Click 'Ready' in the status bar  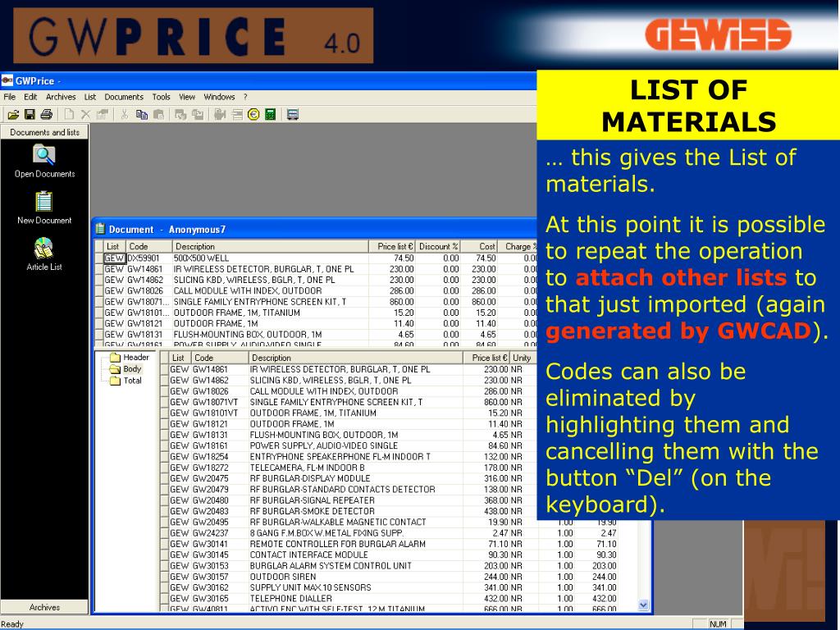coord(12,624)
